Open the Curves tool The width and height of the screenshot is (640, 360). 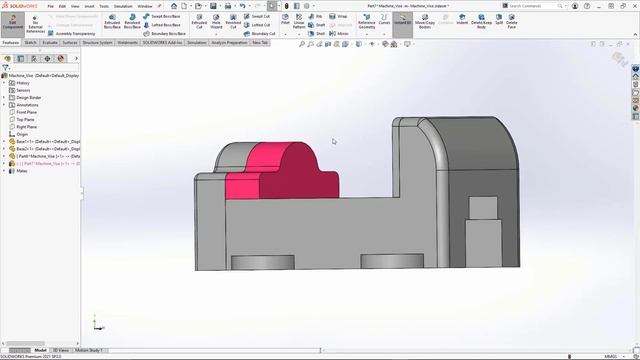pyautogui.click(x=384, y=19)
